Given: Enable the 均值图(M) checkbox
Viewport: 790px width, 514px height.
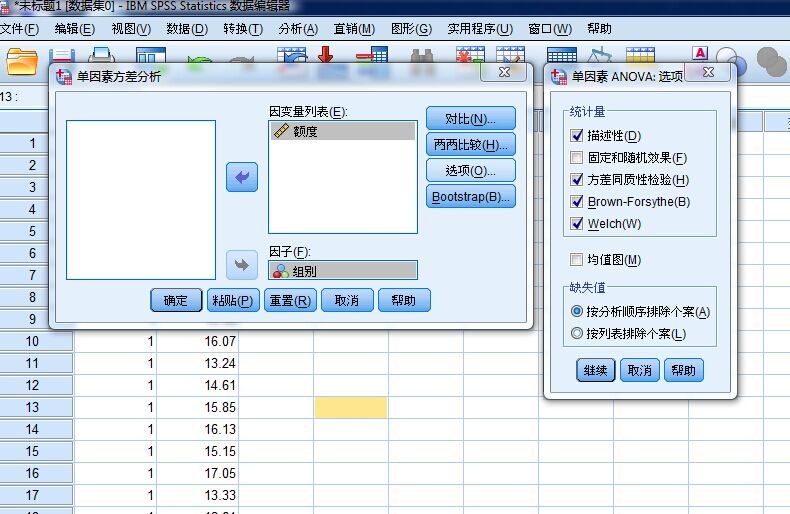Looking at the screenshot, I should coord(576,260).
